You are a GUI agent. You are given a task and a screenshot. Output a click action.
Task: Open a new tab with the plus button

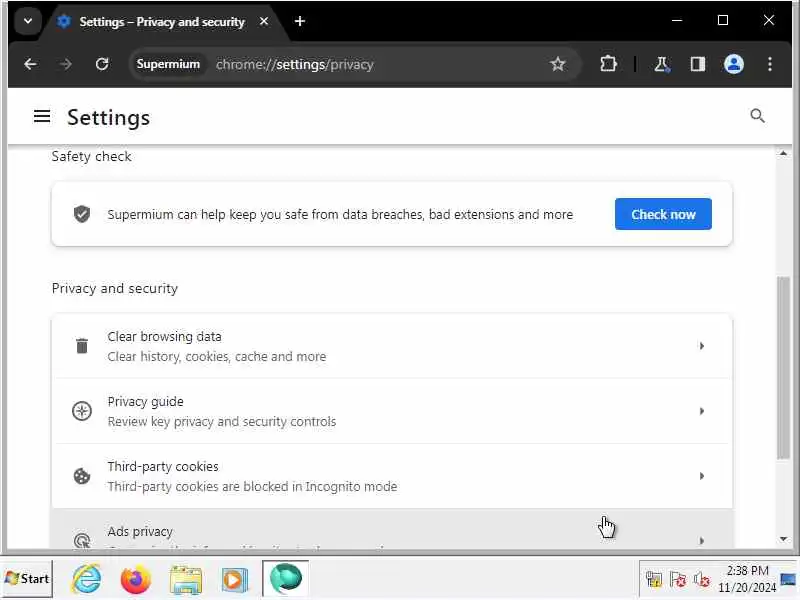pyautogui.click(x=300, y=21)
